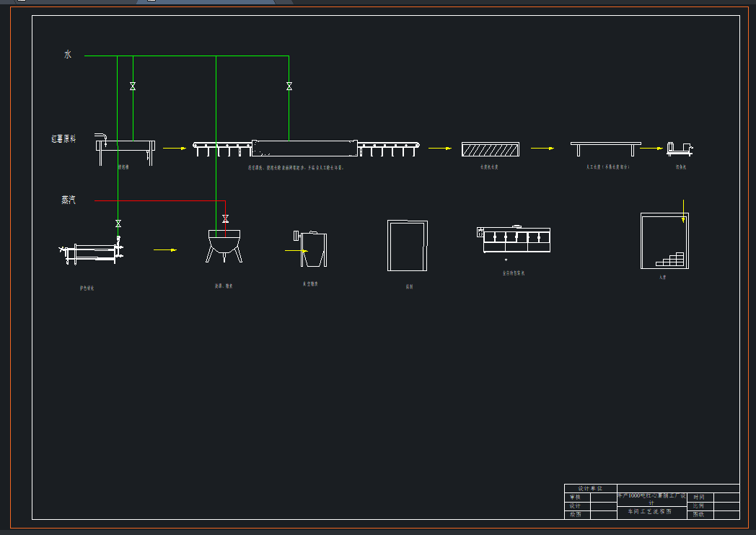
Task: Click yellow arrow from washing tank to conveyor
Action: click(175, 149)
